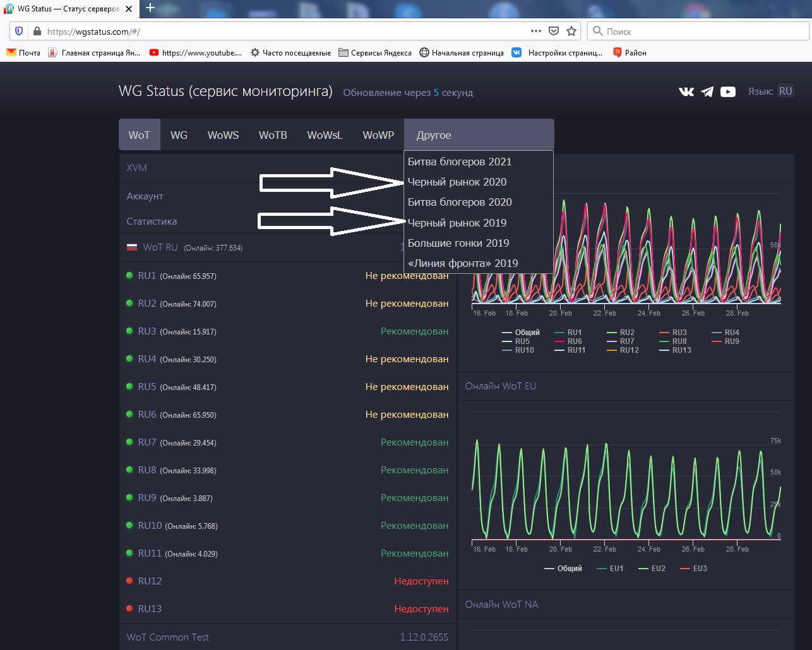812x650 pixels.
Task: Open the VK social link icon
Action: point(686,92)
